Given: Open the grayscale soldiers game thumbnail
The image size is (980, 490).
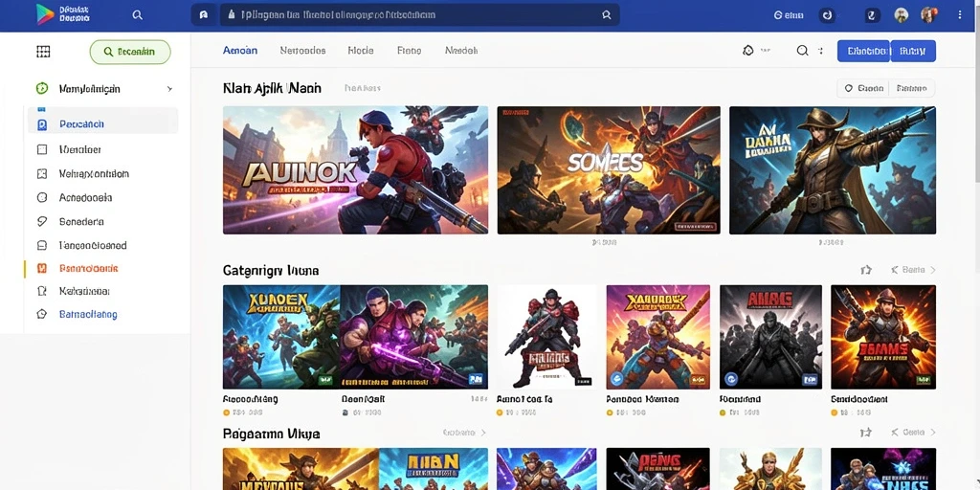Looking at the screenshot, I should (770, 337).
